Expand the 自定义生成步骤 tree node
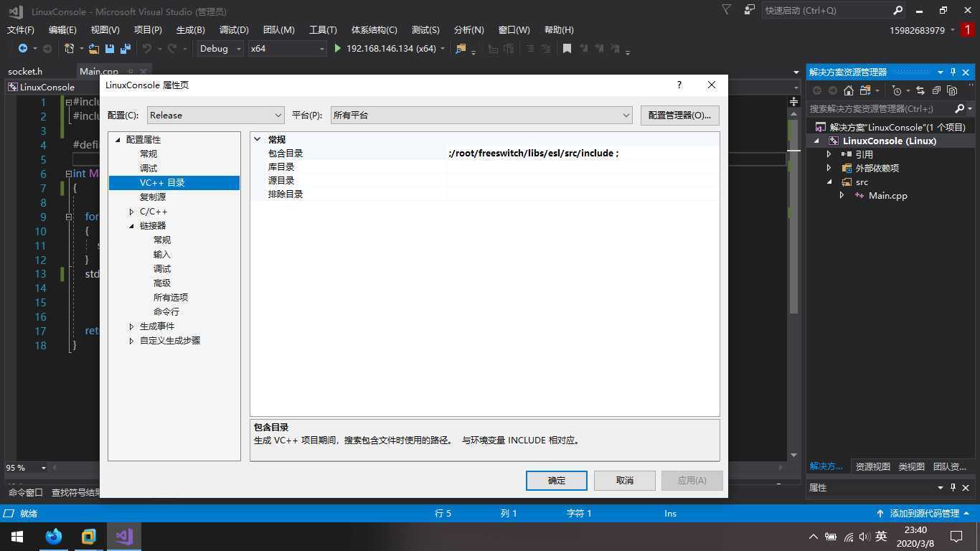980x551 pixels. click(x=131, y=341)
